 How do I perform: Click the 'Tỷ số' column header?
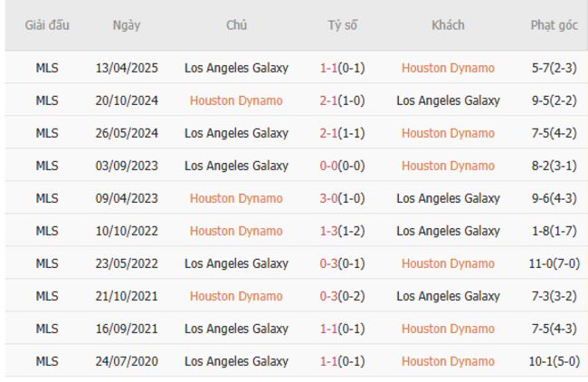coord(342,25)
